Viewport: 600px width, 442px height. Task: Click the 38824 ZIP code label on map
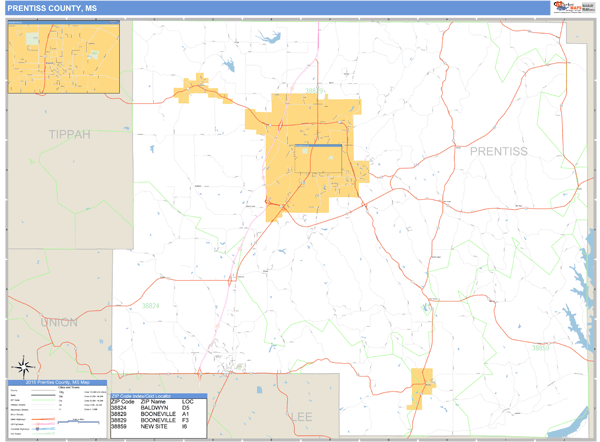pyautogui.click(x=150, y=305)
